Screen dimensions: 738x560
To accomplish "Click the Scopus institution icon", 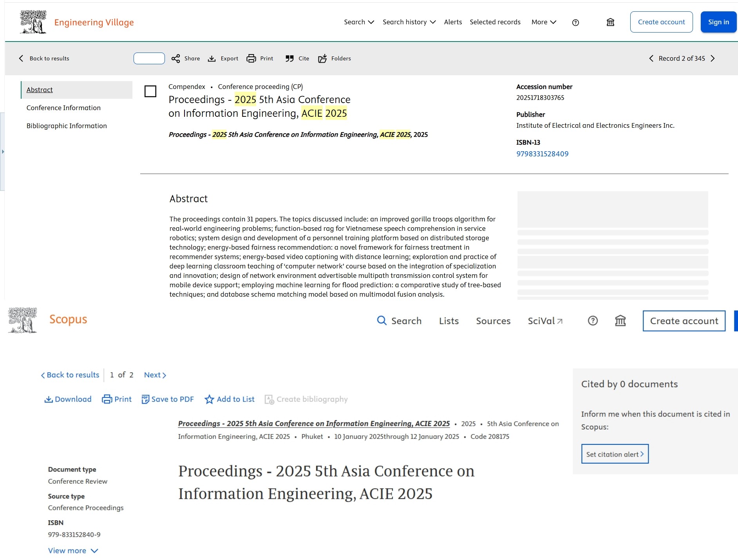I will click(x=620, y=321).
